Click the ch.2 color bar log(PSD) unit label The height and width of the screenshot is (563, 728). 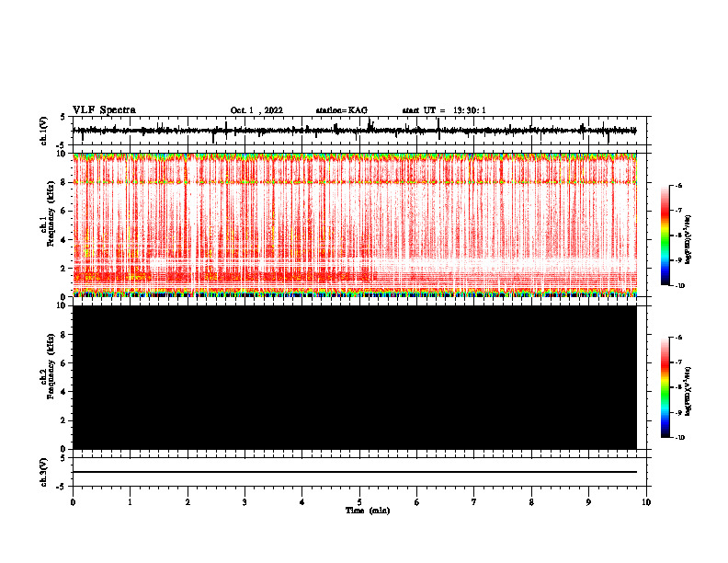688,391
